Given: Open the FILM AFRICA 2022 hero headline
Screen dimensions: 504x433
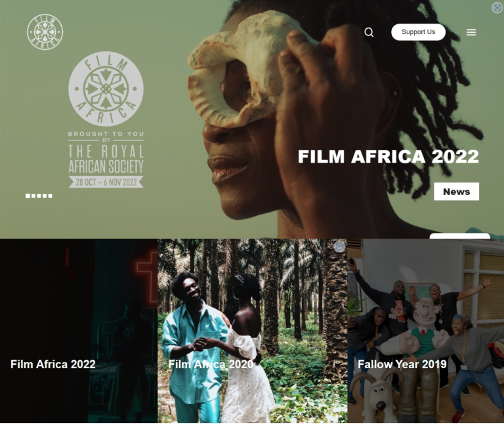Looking at the screenshot, I should point(388,156).
